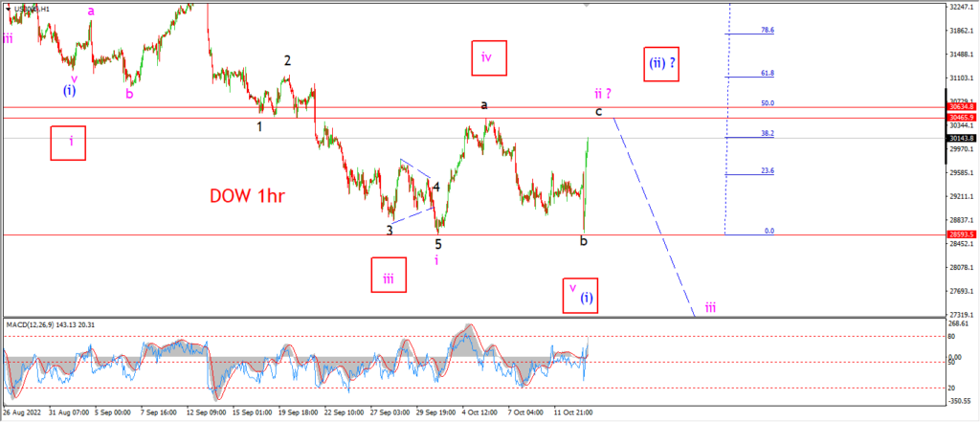The image size is (980, 422).
Task: Select the 30634.8 red price tag
Action: 963,107
